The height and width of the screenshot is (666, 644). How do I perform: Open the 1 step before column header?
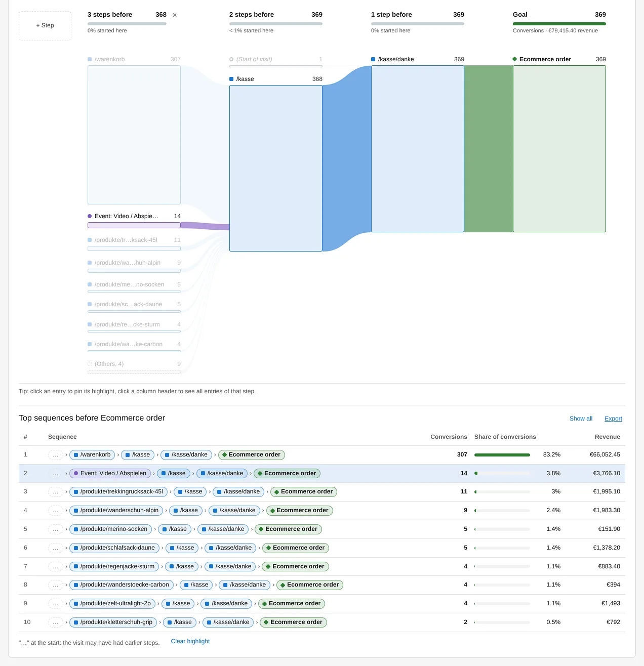coord(418,22)
